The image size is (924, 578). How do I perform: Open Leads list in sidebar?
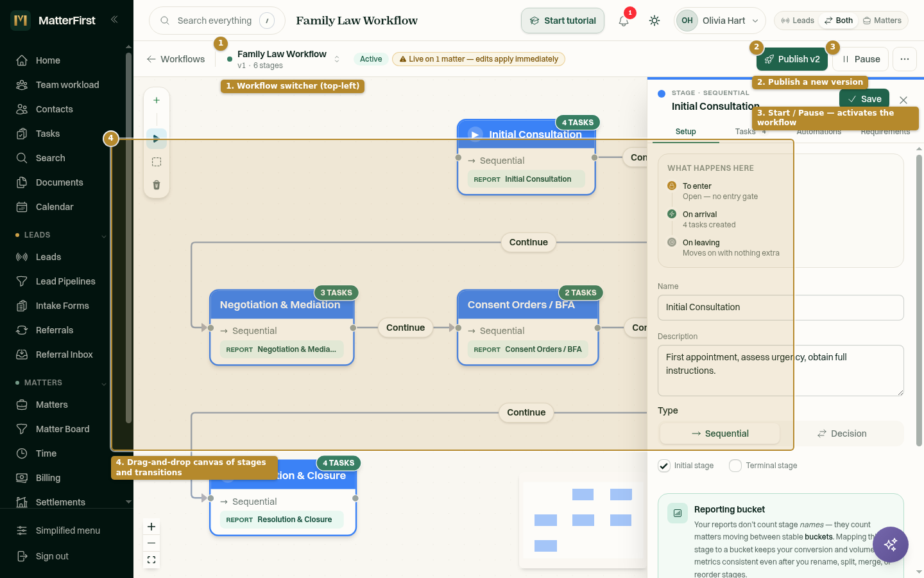tap(64, 257)
